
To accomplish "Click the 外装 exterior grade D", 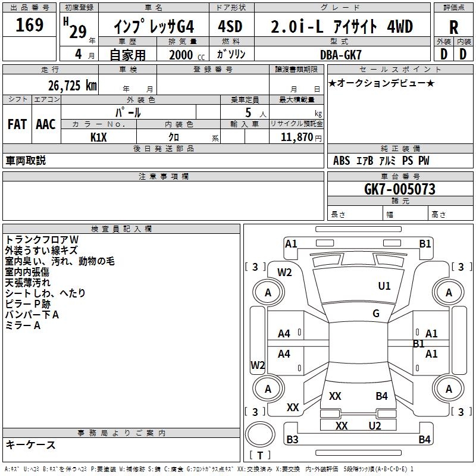I will point(443,54).
